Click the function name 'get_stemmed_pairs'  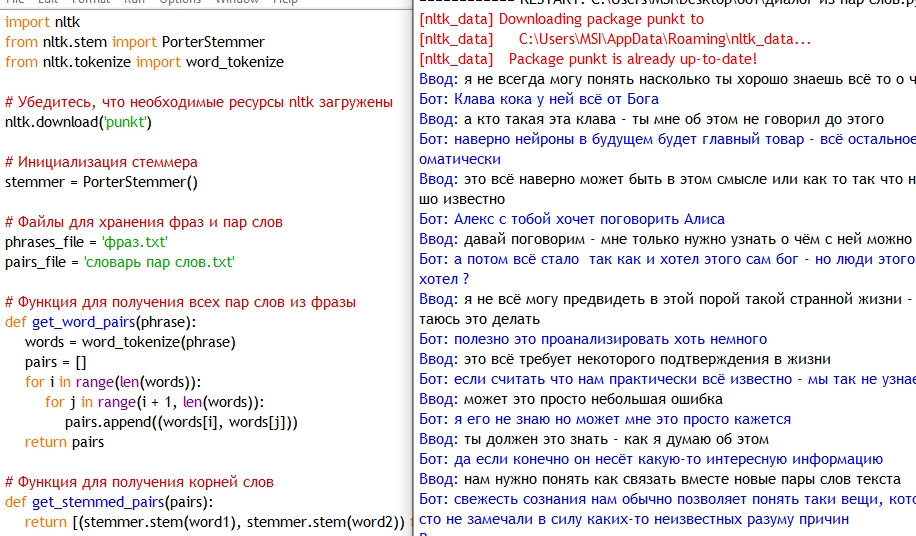pos(98,502)
